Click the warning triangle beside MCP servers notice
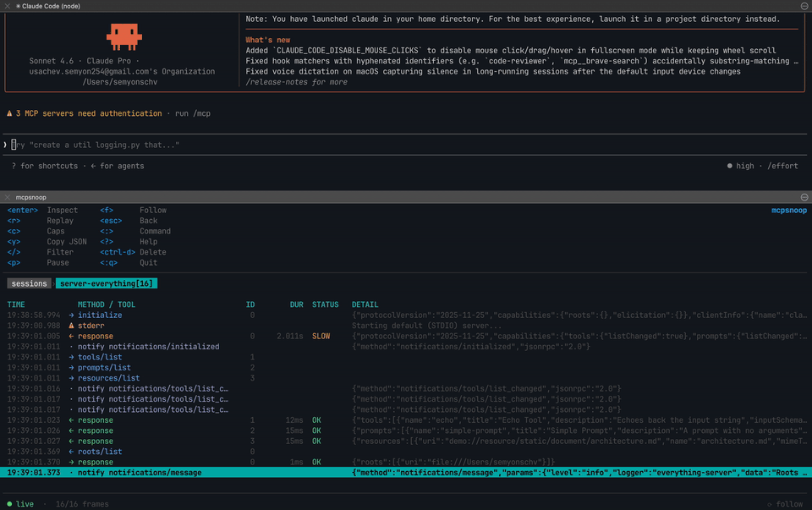 pos(9,113)
